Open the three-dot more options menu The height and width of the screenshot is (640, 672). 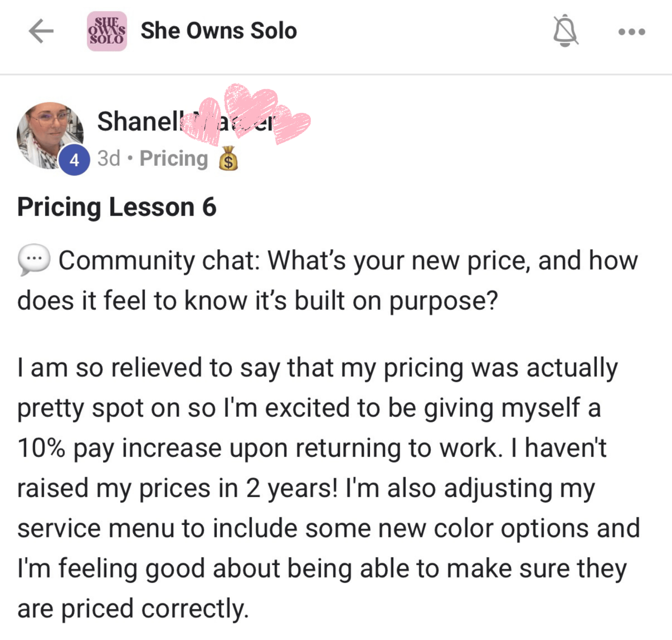(x=632, y=32)
